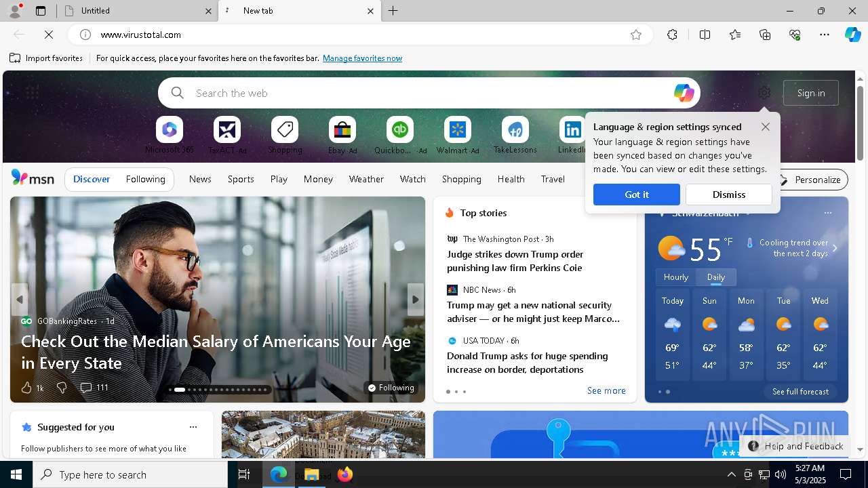Viewport: 868px width, 488px height.
Task: Open the Health category
Action: click(x=511, y=179)
